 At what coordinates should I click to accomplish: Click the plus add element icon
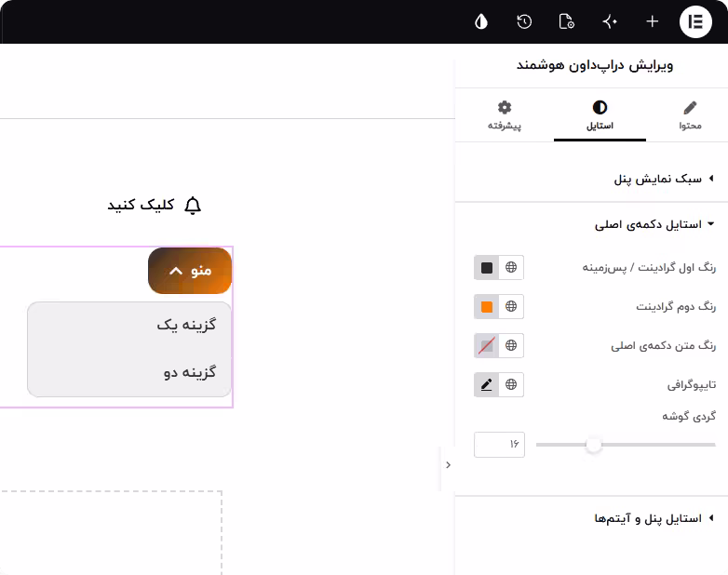653,21
